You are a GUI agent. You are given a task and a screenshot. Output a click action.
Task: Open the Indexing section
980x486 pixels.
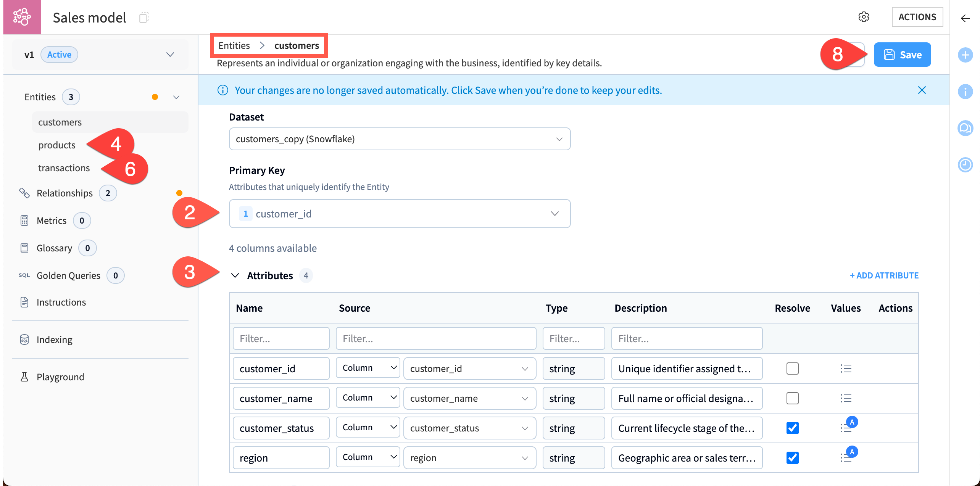pyautogui.click(x=54, y=340)
